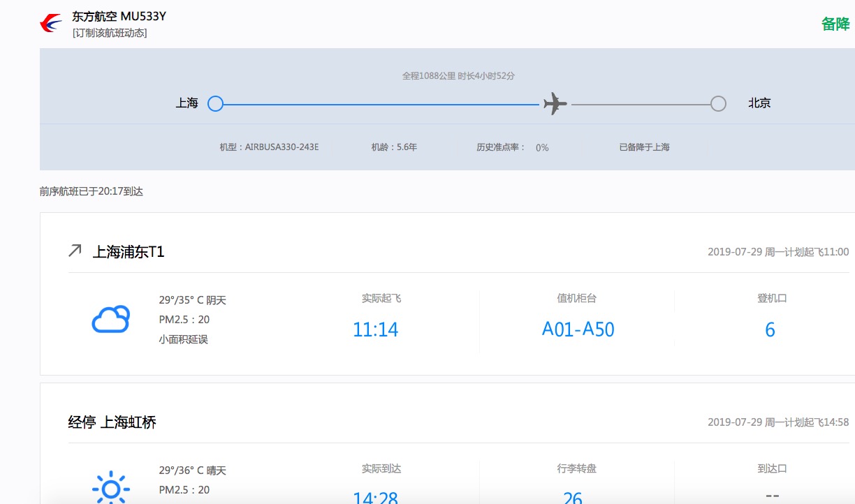Click the China Eastern airline logo
855x504 pixels.
(x=51, y=23)
